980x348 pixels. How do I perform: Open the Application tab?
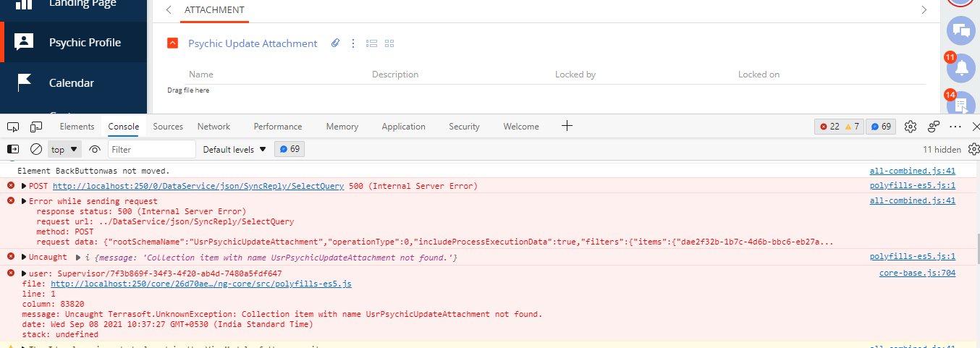click(x=403, y=127)
